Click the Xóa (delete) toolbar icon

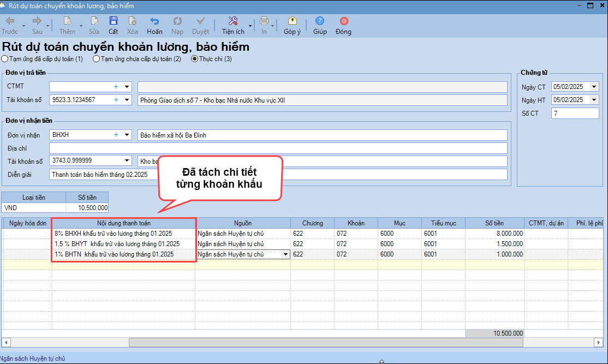pos(132,21)
